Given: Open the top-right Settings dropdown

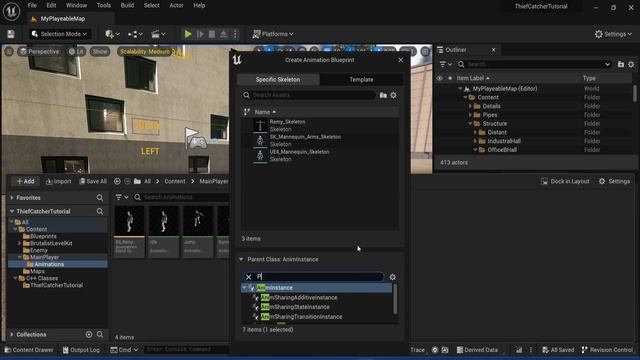Looking at the screenshot, I should 613,34.
